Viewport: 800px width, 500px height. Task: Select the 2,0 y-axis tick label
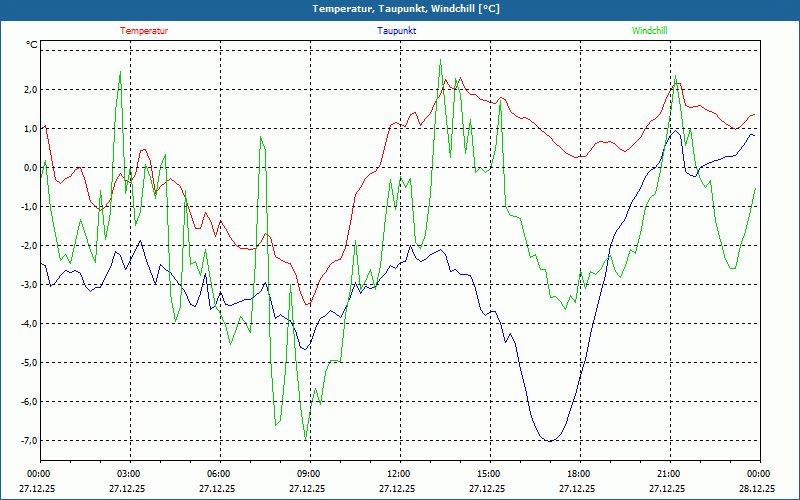[x=29, y=90]
